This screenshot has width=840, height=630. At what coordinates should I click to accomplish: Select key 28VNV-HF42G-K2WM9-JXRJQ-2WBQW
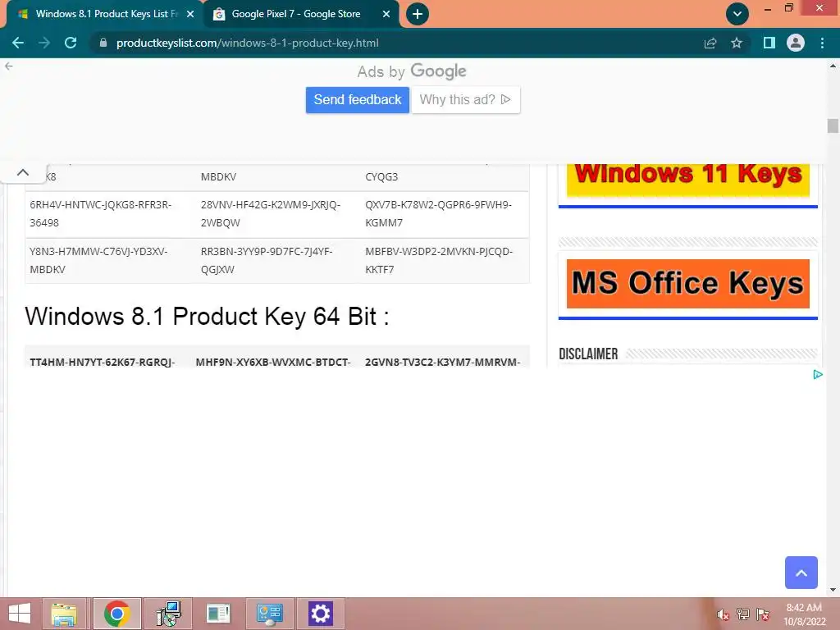pyautogui.click(x=271, y=214)
